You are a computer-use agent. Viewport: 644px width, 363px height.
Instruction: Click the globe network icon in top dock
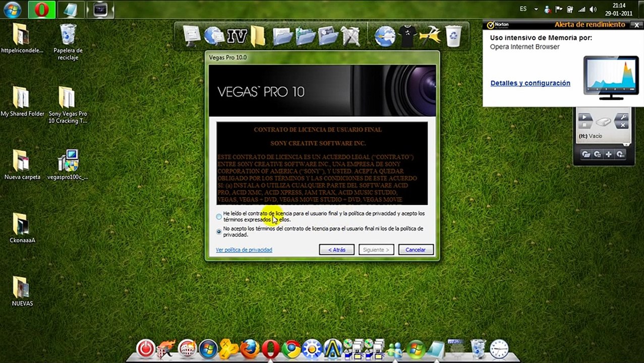(x=214, y=36)
